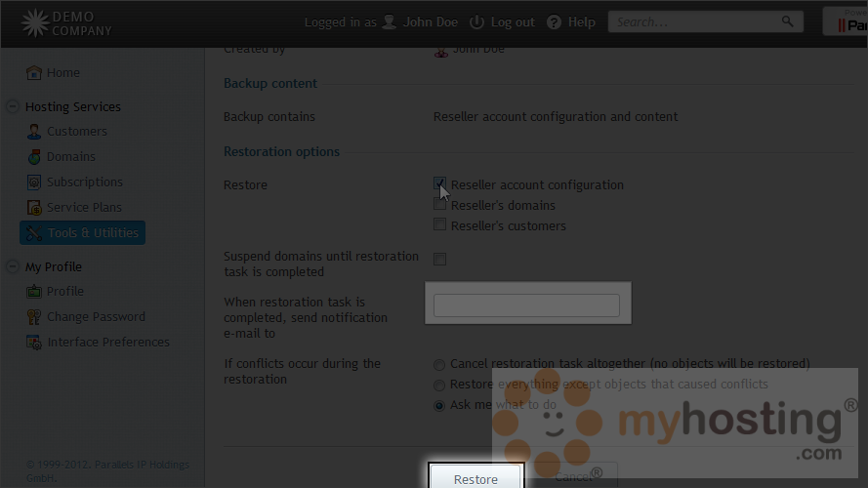This screenshot has width=868, height=488.
Task: Open Home in the sidebar
Action: [x=63, y=72]
